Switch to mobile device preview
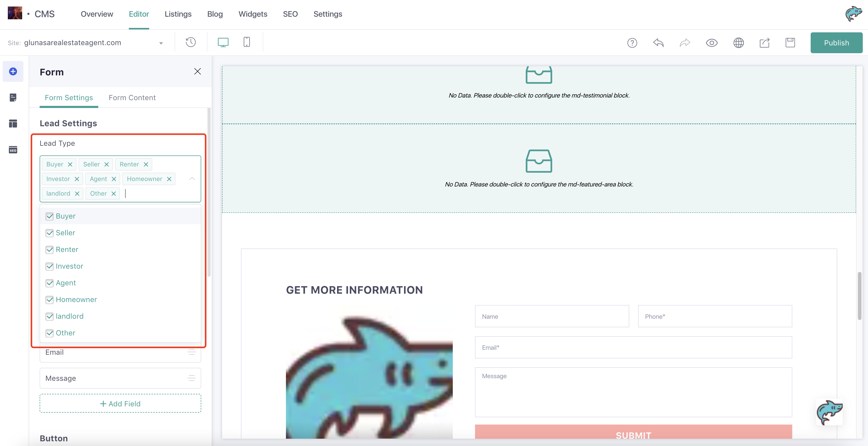868x446 pixels. (x=247, y=43)
